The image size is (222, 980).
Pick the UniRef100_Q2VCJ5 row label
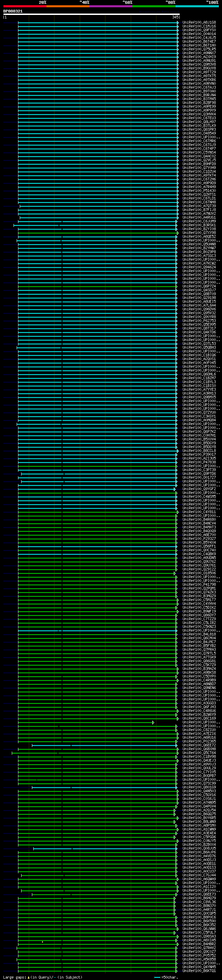(199, 160)
